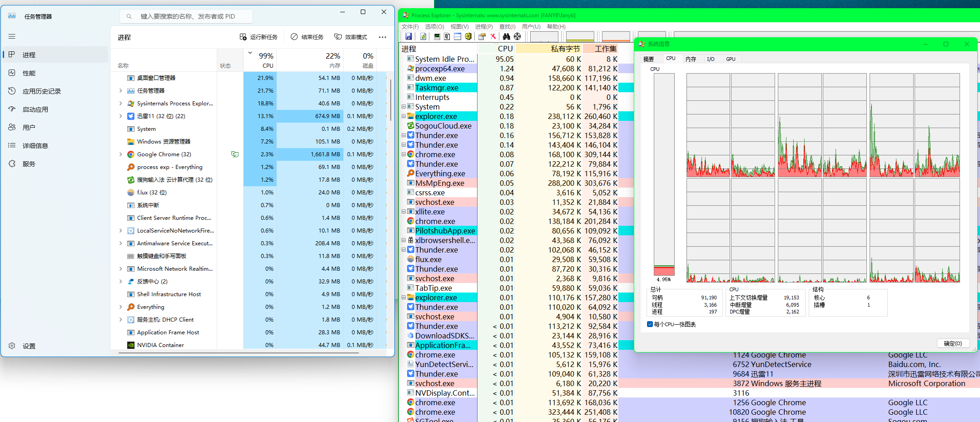Toggle lower pane icon in Process Explorer toolbar
The image size is (980, 422).
[458, 36]
